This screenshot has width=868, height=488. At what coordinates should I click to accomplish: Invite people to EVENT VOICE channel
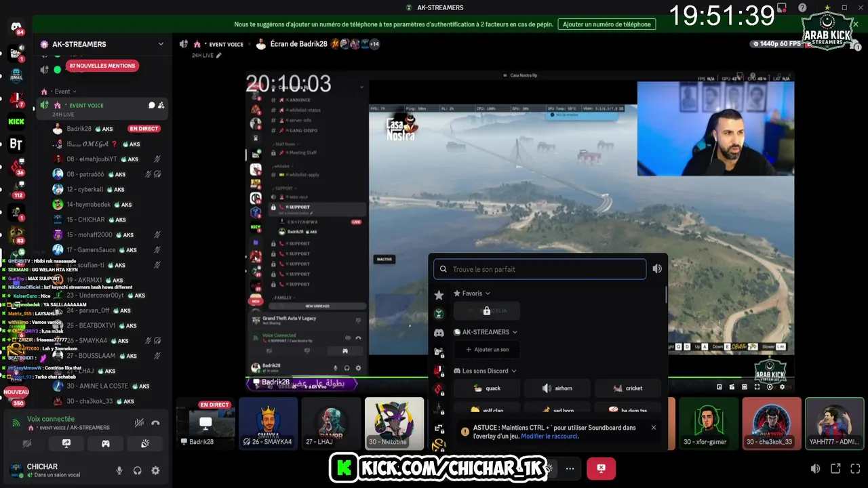click(x=161, y=105)
